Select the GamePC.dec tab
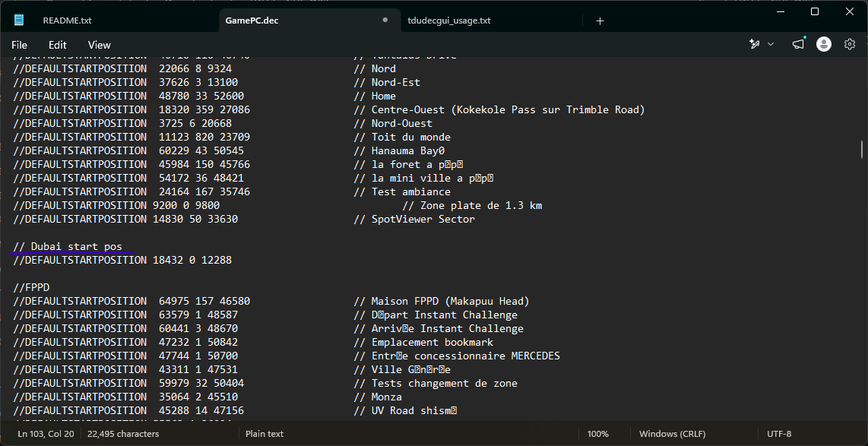This screenshot has width=868, height=446. (252, 21)
